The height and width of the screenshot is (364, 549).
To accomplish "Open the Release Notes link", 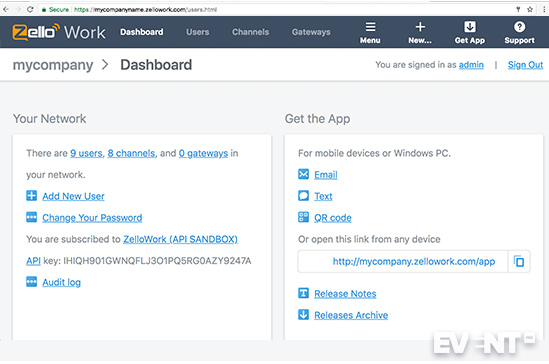I will coord(345,294).
